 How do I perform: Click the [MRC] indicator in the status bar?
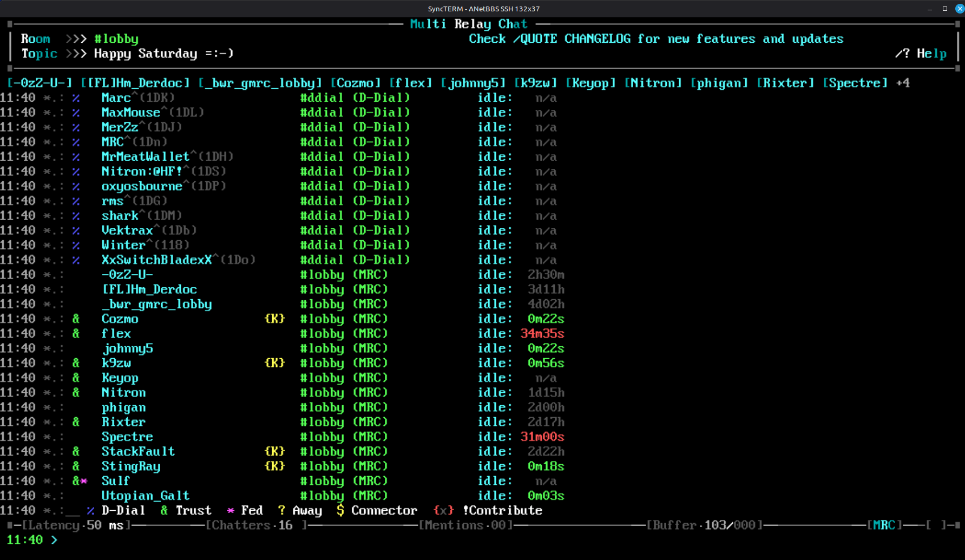coord(885,525)
